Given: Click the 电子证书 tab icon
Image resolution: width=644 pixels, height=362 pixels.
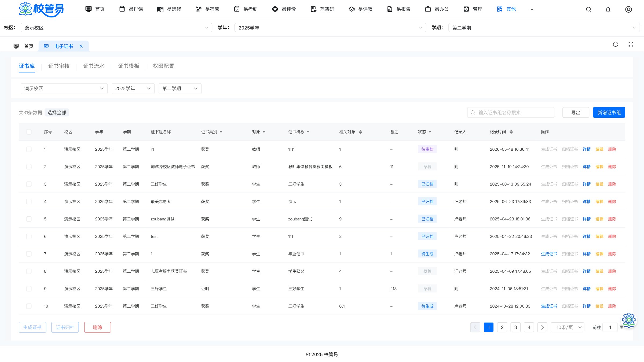Looking at the screenshot, I should 46,46.
